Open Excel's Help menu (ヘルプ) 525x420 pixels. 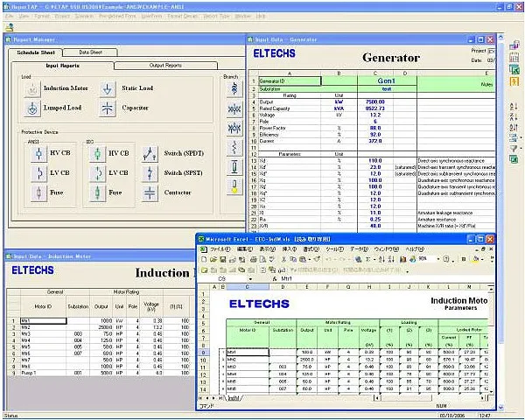point(415,249)
